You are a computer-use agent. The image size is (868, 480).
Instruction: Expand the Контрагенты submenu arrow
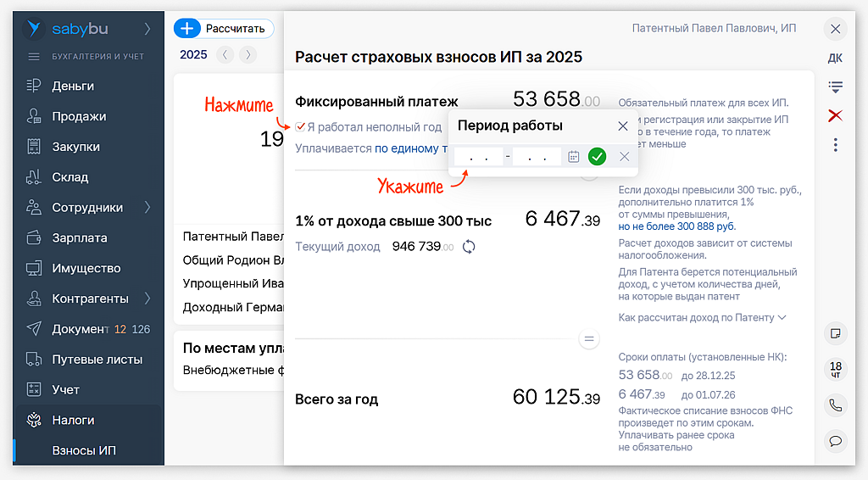pos(147,299)
